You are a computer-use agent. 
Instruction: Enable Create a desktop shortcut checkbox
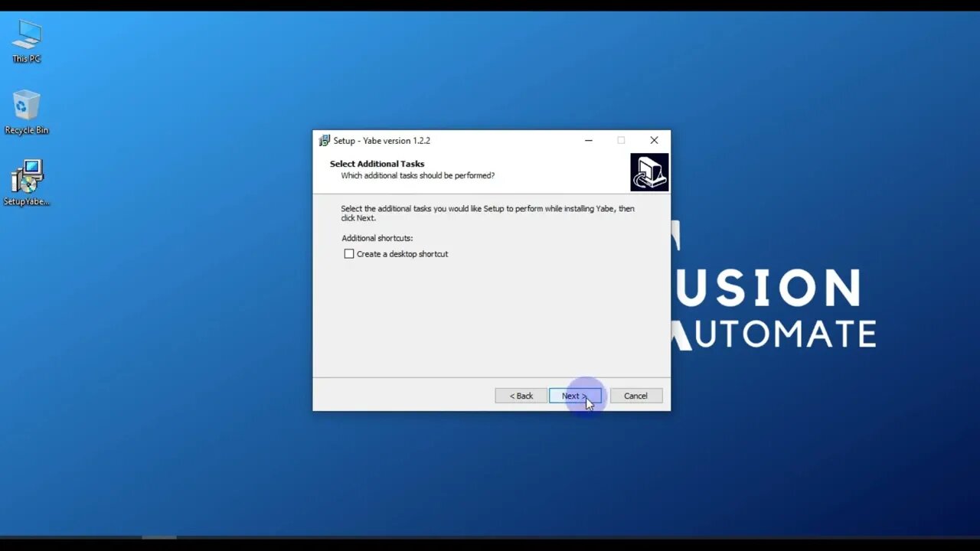tap(349, 254)
